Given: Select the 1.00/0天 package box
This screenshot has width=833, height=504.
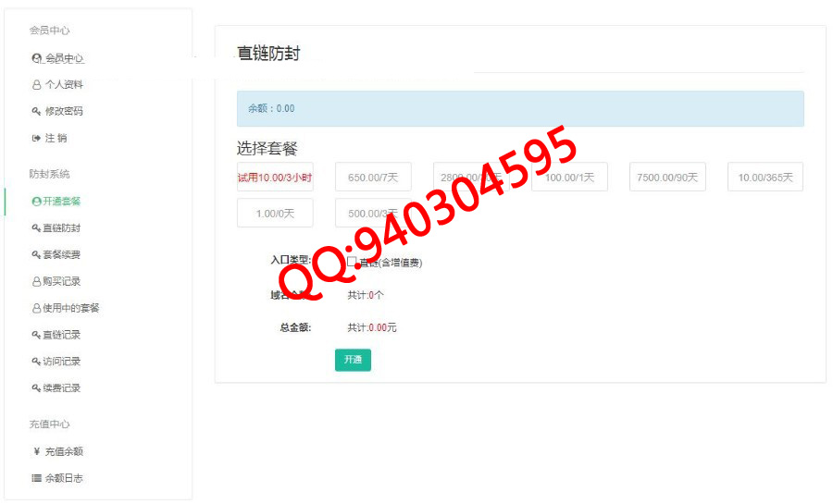Looking at the screenshot, I should coord(275,214).
